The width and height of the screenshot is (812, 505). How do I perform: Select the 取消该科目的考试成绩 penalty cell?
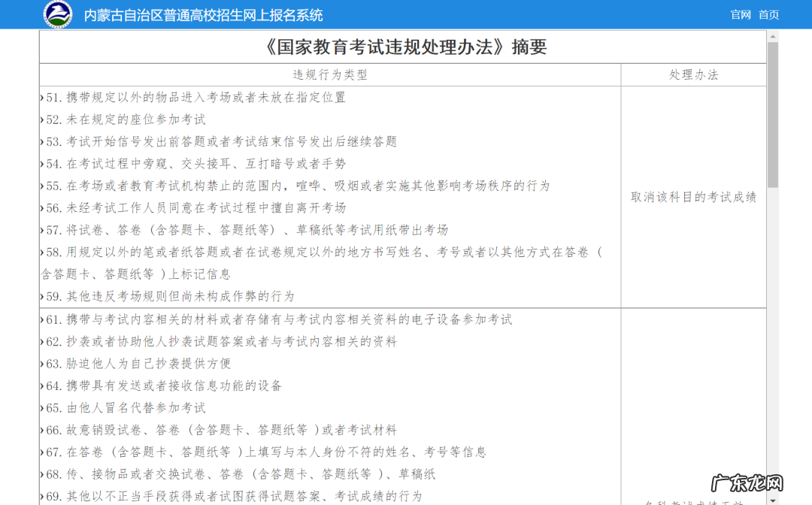692,196
